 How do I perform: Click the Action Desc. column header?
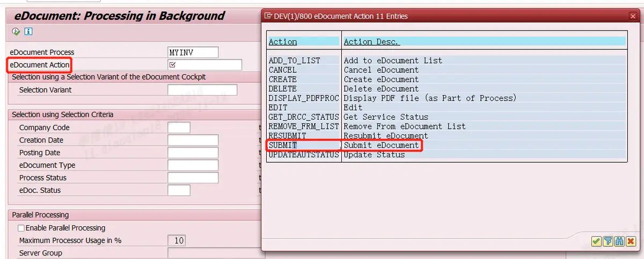pos(371,42)
